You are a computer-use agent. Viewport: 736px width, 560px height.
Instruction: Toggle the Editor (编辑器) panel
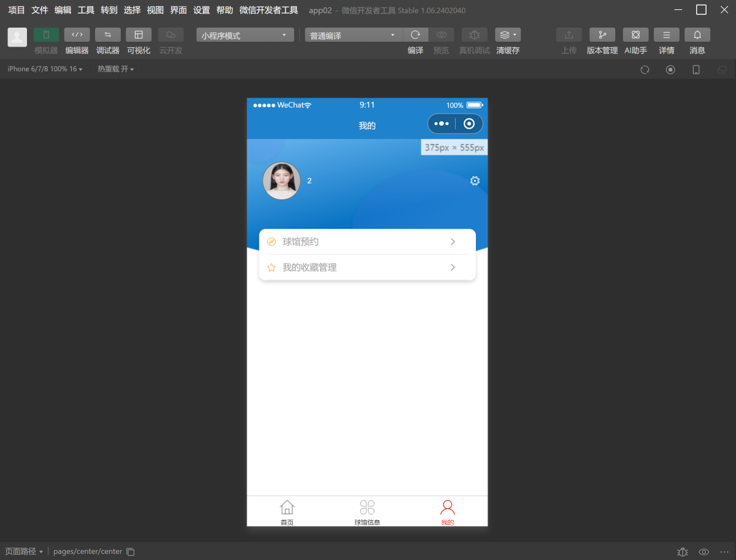(x=77, y=35)
